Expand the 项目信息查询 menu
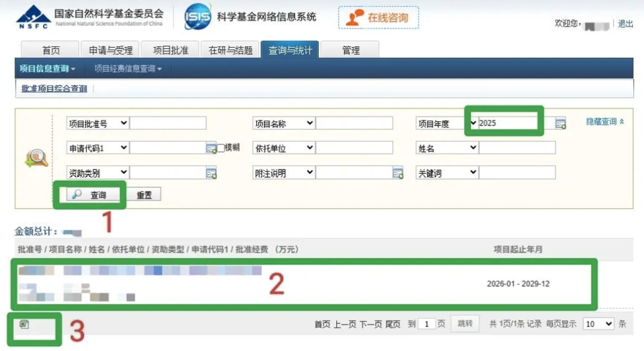Viewport: 644px width, 351px height. (x=47, y=68)
